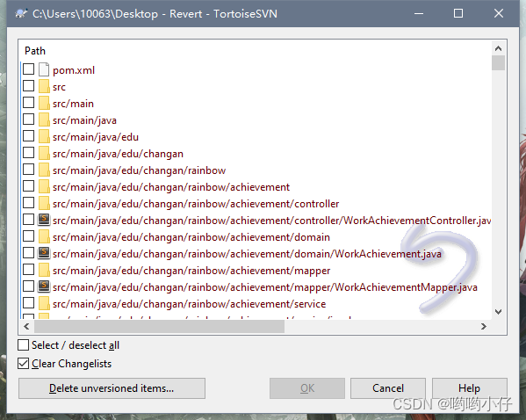Maximize the TortoiseSVN Revert window
Viewport: 526px width, 420px height.
pyautogui.click(x=458, y=14)
